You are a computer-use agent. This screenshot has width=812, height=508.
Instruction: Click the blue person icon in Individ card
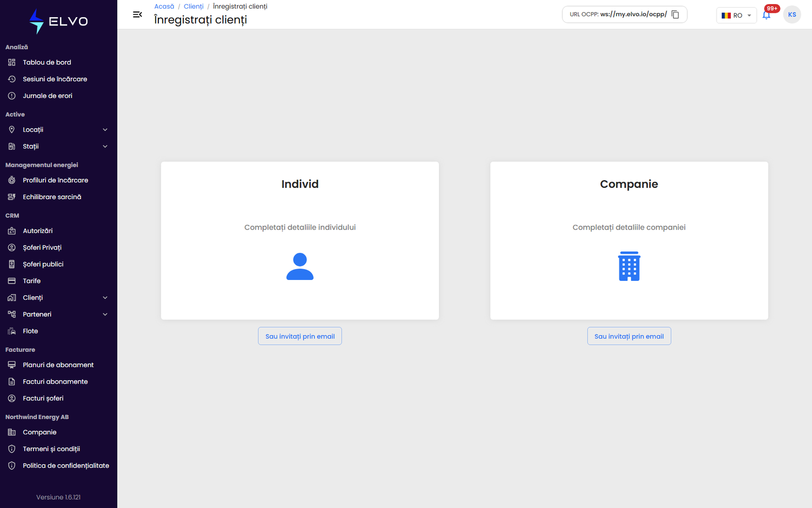(300, 266)
